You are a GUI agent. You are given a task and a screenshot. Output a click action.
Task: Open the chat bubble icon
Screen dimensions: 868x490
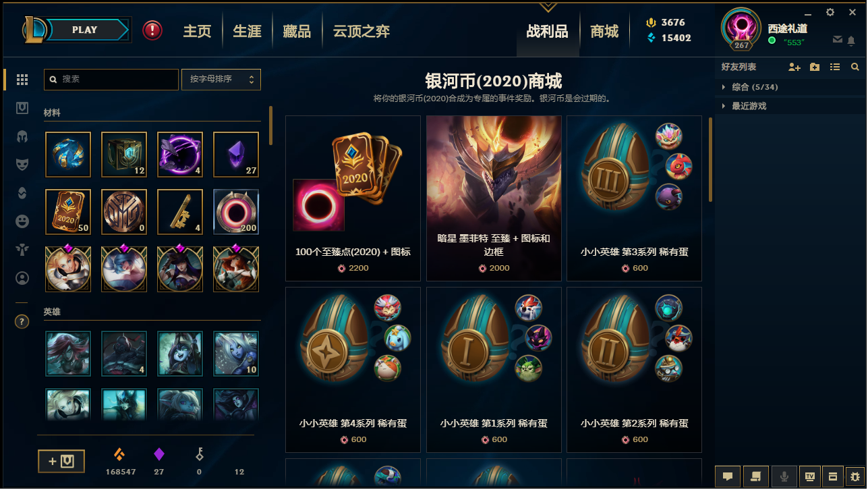click(728, 477)
